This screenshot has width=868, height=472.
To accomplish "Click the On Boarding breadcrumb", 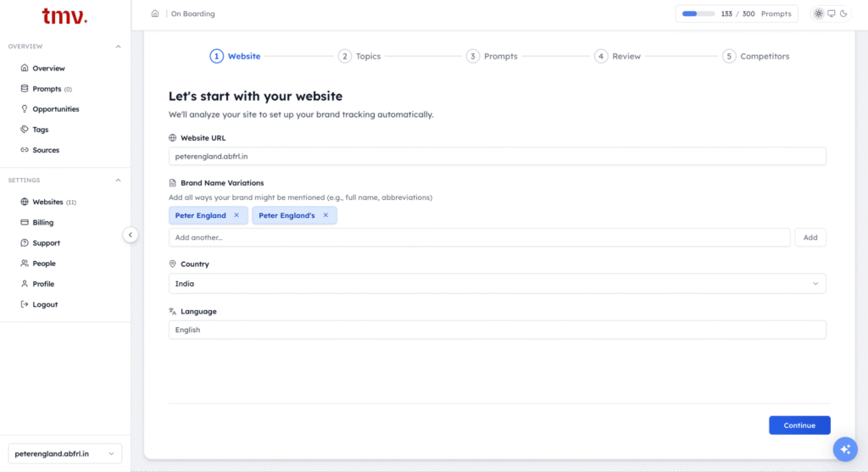I will pyautogui.click(x=192, y=14).
